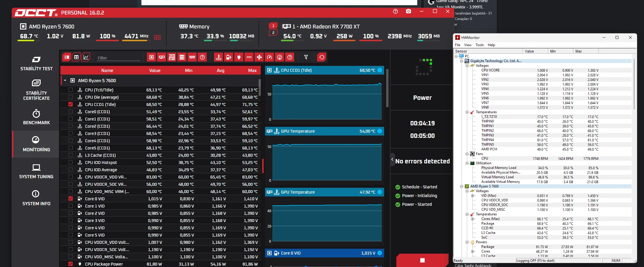Click the funnel filter icon
Viewport: 644px width, 267px height.
pyautogui.click(x=306, y=57)
